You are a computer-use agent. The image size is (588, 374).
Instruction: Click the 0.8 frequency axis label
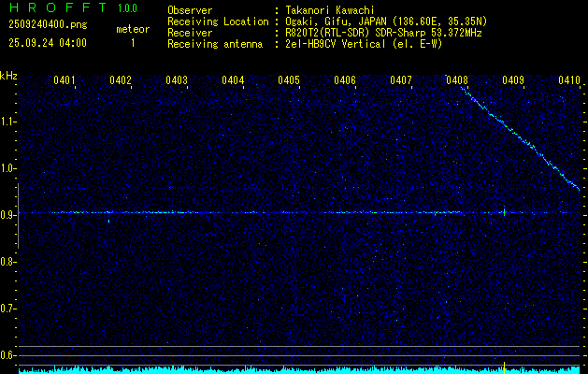pos(7,262)
